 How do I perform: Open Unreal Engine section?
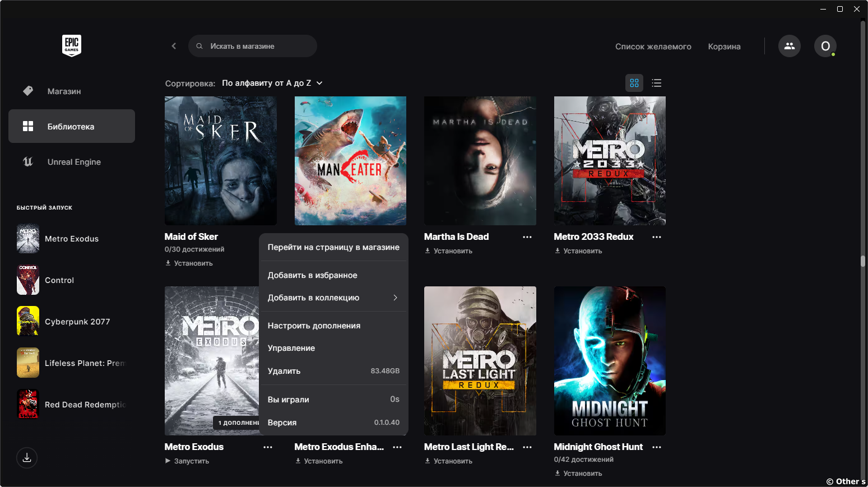pyautogui.click(x=72, y=161)
